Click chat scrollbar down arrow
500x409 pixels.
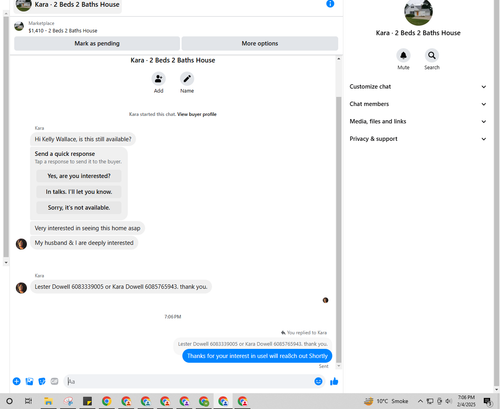click(339, 366)
